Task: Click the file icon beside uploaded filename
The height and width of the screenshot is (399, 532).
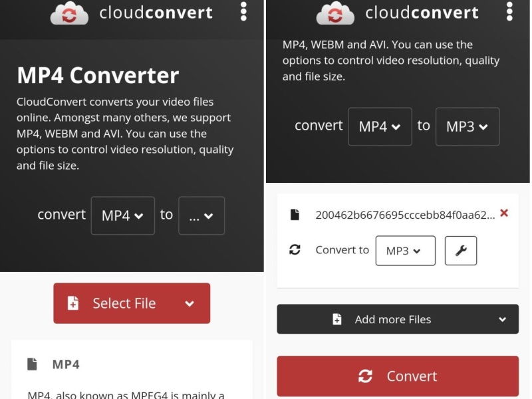Action: click(295, 214)
